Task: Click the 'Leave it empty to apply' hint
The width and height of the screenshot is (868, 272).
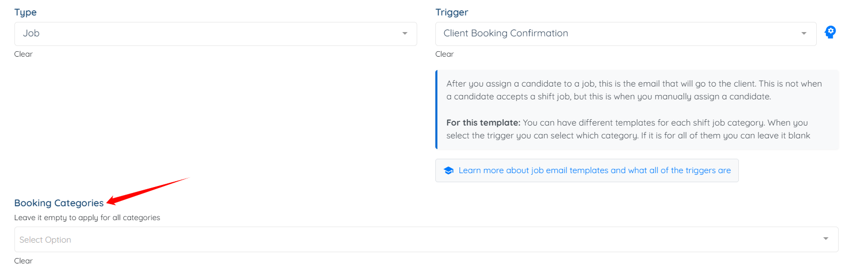Action: click(x=87, y=217)
